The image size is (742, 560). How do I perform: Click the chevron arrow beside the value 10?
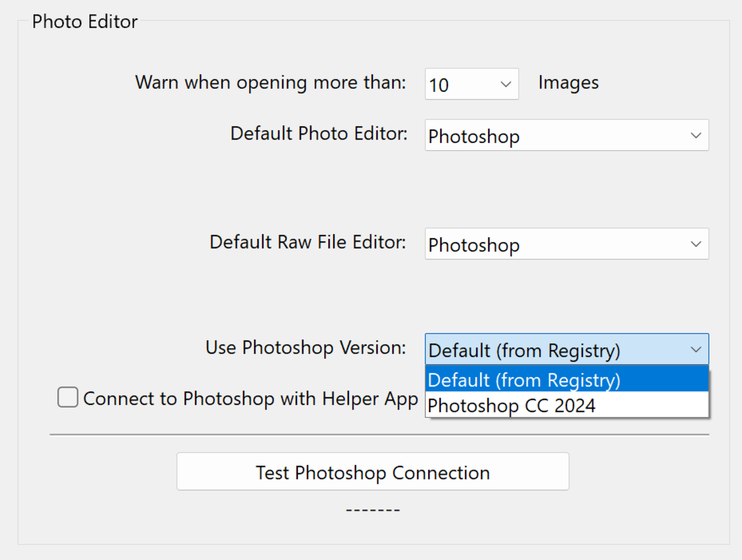point(506,84)
